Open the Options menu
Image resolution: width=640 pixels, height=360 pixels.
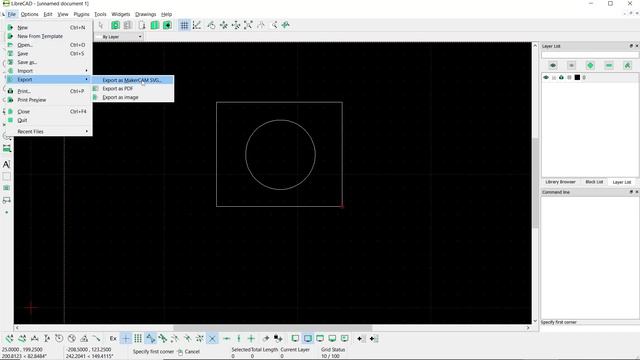point(29,14)
